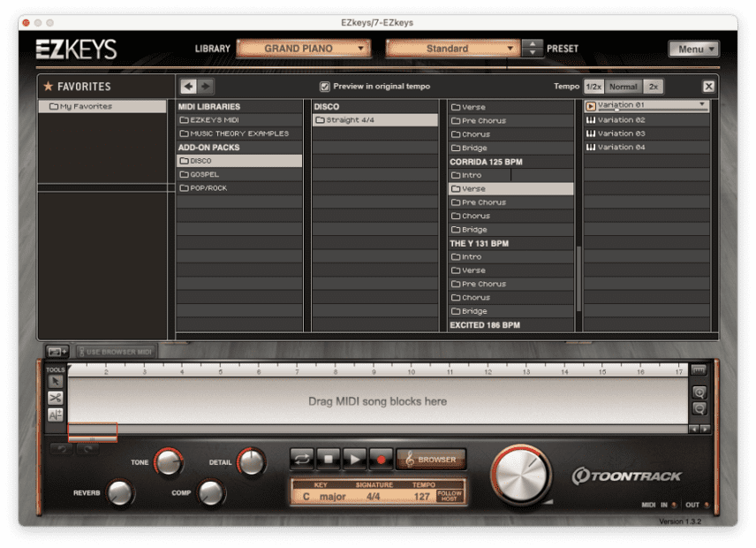Image resolution: width=756 pixels, height=548 pixels.
Task: Toggle Use Browser MIDI button
Action: 115,352
